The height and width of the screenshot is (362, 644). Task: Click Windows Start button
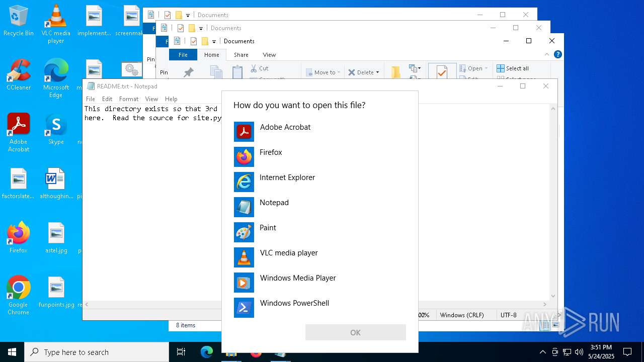[x=12, y=352]
